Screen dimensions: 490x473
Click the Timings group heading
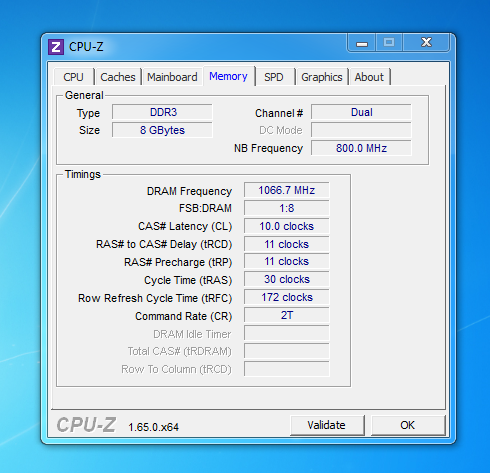83,174
